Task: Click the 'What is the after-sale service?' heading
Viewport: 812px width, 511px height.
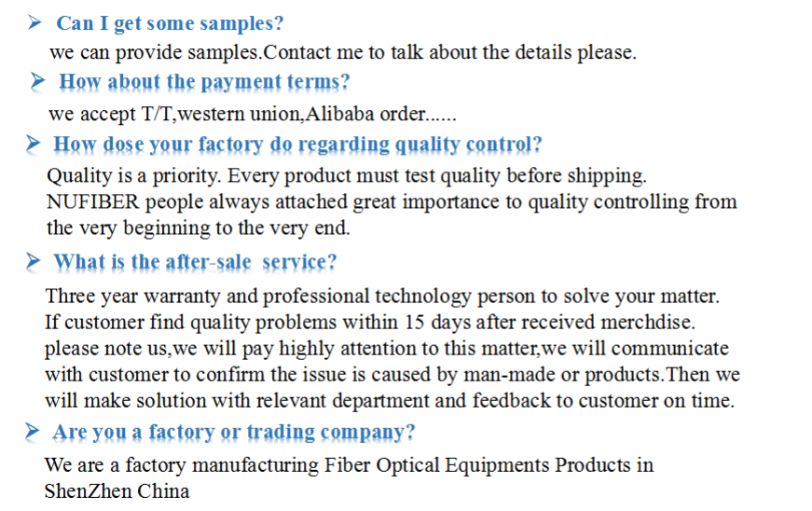Action: pos(195,262)
